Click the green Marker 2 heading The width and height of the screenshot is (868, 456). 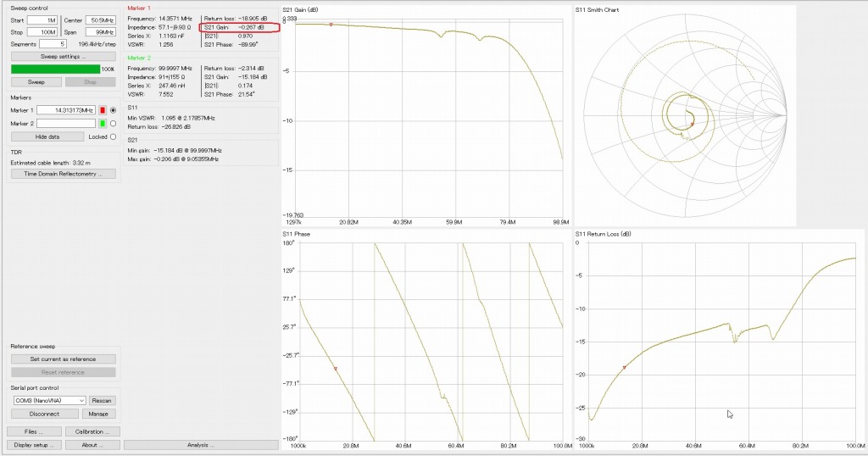[139, 58]
